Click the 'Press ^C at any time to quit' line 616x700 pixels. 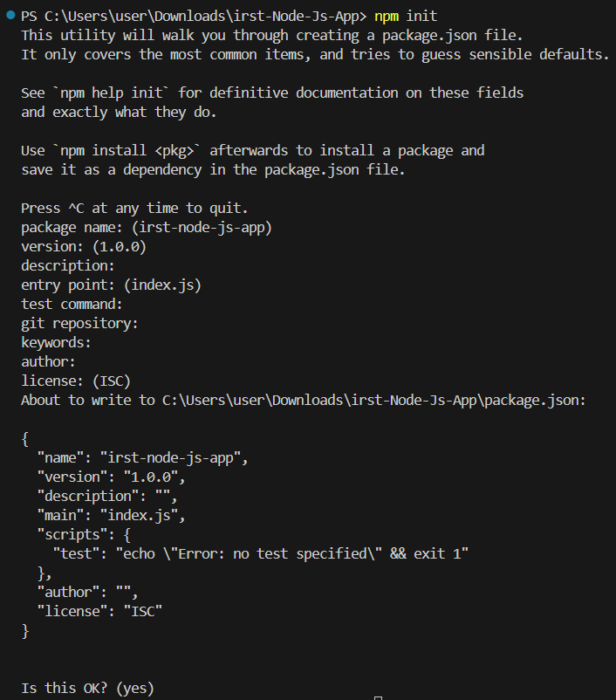pos(134,209)
